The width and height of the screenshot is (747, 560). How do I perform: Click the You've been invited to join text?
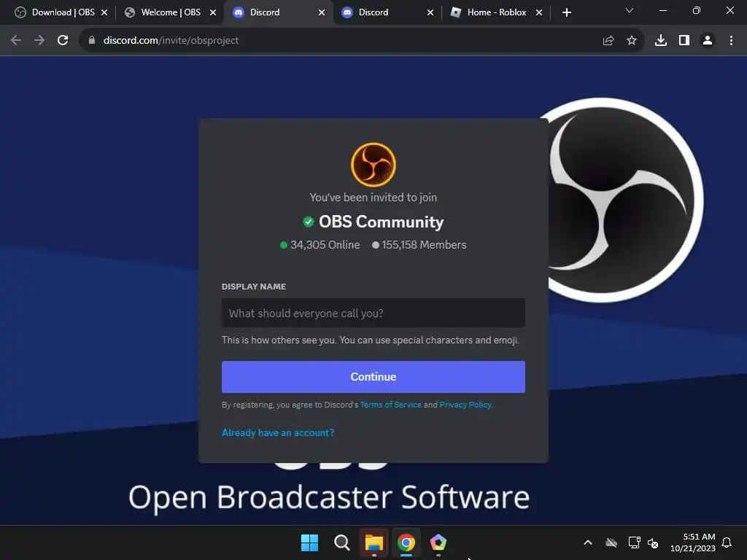pos(373,197)
